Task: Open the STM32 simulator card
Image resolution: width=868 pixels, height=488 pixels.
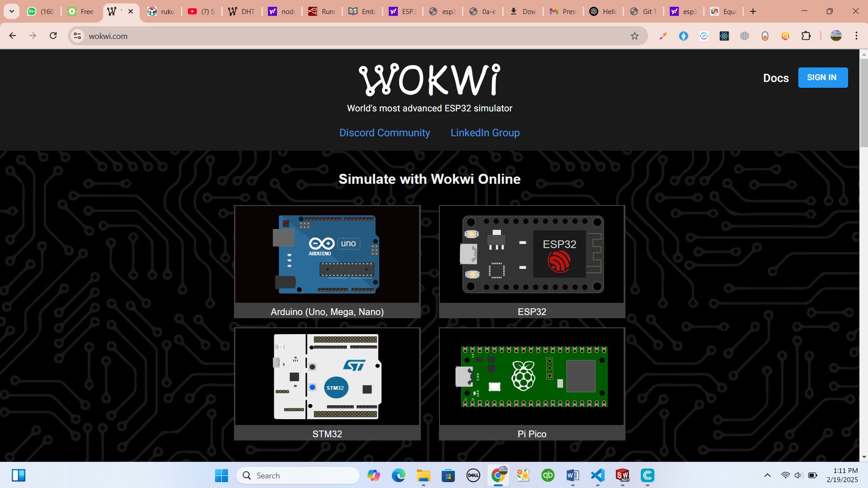Action: [x=327, y=384]
